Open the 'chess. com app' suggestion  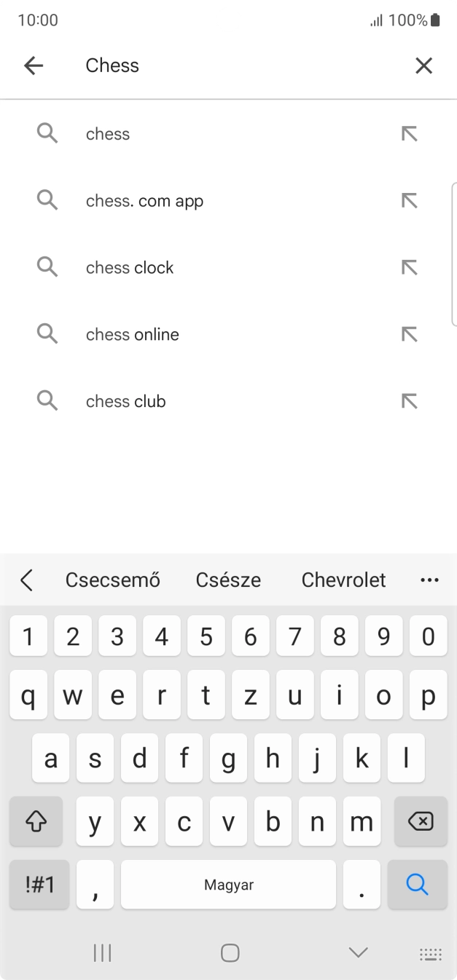pyautogui.click(x=144, y=200)
